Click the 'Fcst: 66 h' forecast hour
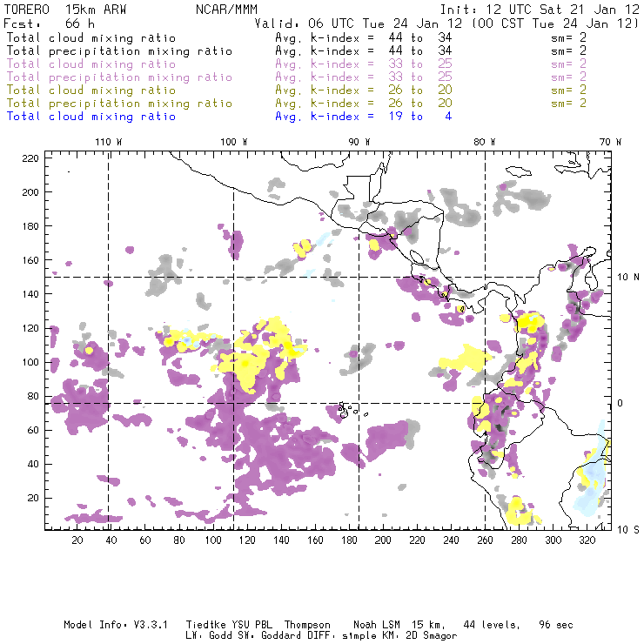The height and width of the screenshot is (644, 644). tap(50, 23)
